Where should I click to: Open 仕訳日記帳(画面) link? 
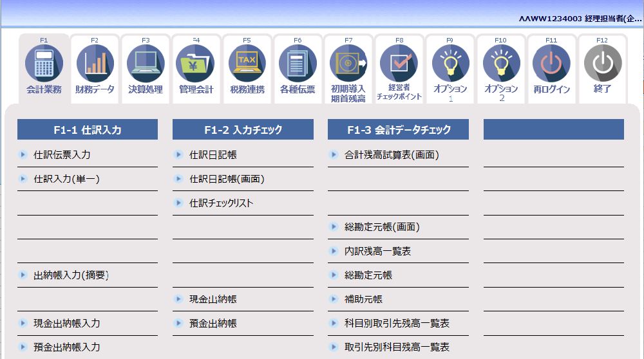coord(227,179)
